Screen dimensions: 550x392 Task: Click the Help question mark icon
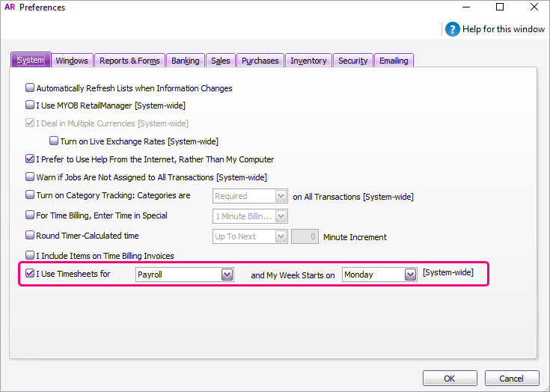(453, 29)
